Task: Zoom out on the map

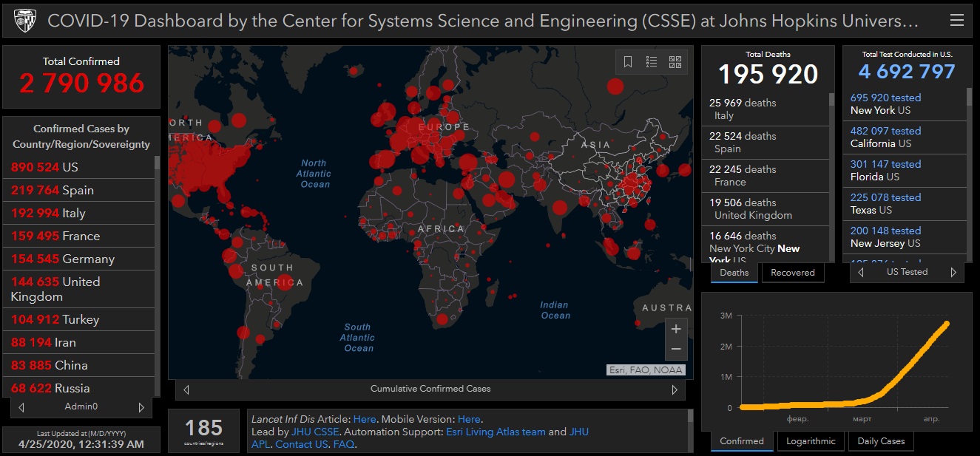Action: pyautogui.click(x=676, y=349)
